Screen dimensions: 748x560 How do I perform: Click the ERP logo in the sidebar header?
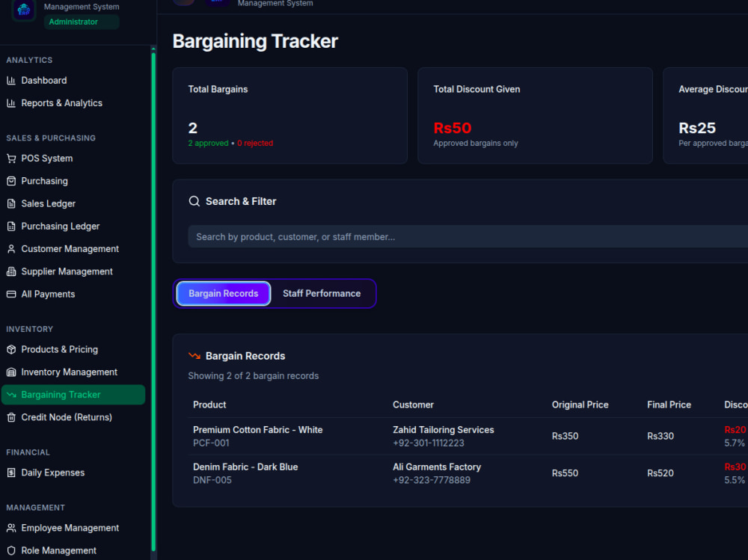[x=24, y=10]
